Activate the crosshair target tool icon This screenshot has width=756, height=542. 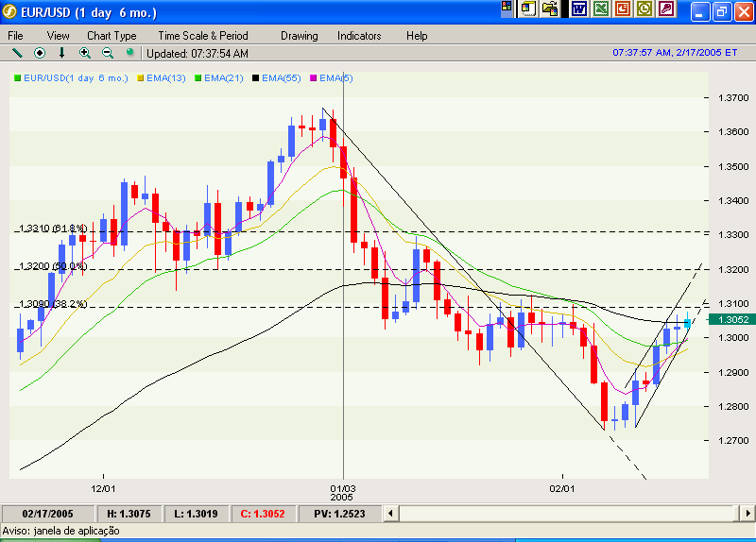[40, 53]
